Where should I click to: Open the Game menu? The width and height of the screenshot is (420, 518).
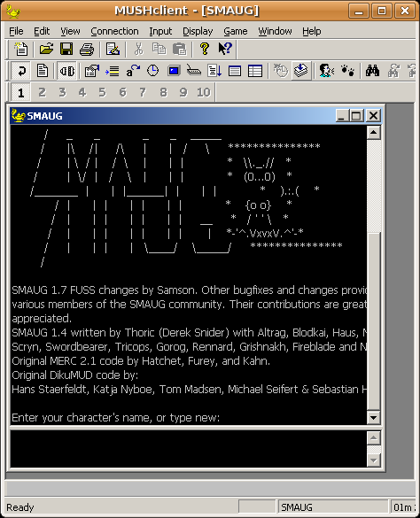(235, 31)
